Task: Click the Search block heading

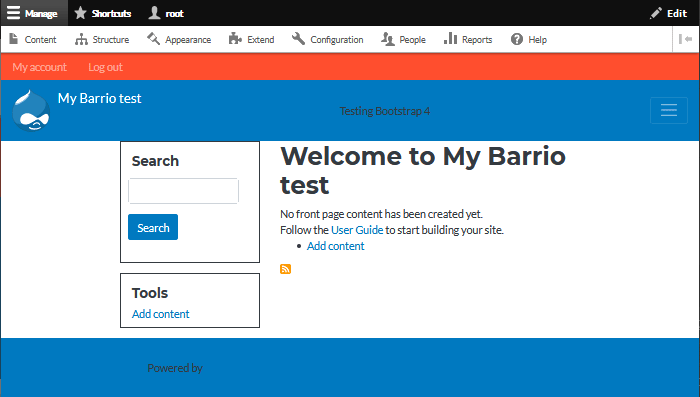Action: 155,161
